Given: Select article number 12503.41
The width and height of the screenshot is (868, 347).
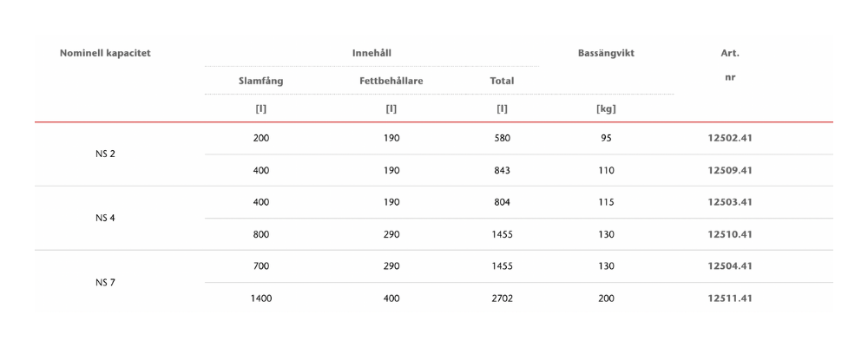Looking at the screenshot, I should click(x=730, y=202).
